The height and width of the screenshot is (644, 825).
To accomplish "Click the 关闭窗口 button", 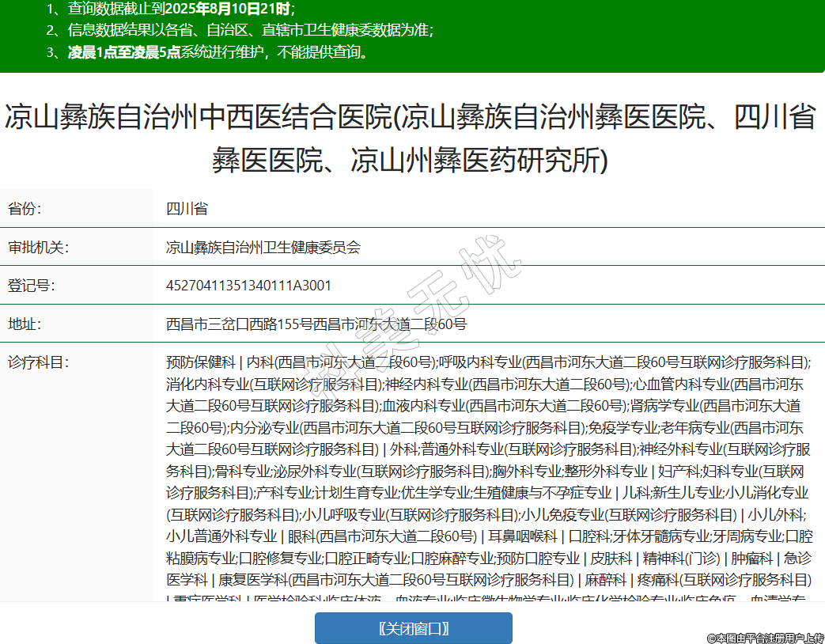I will point(413,628).
